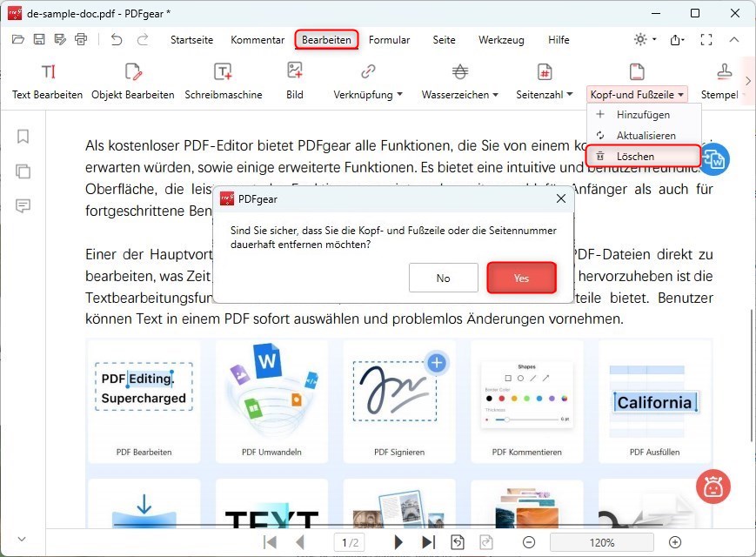756x557 pixels.
Task: Click the PDF Kommentieren feature card
Action: click(526, 401)
